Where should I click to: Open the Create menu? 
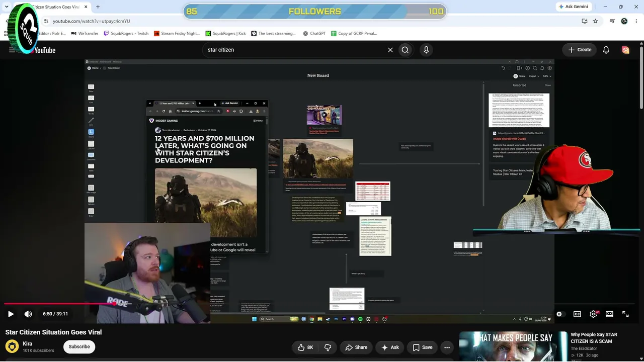(x=580, y=50)
